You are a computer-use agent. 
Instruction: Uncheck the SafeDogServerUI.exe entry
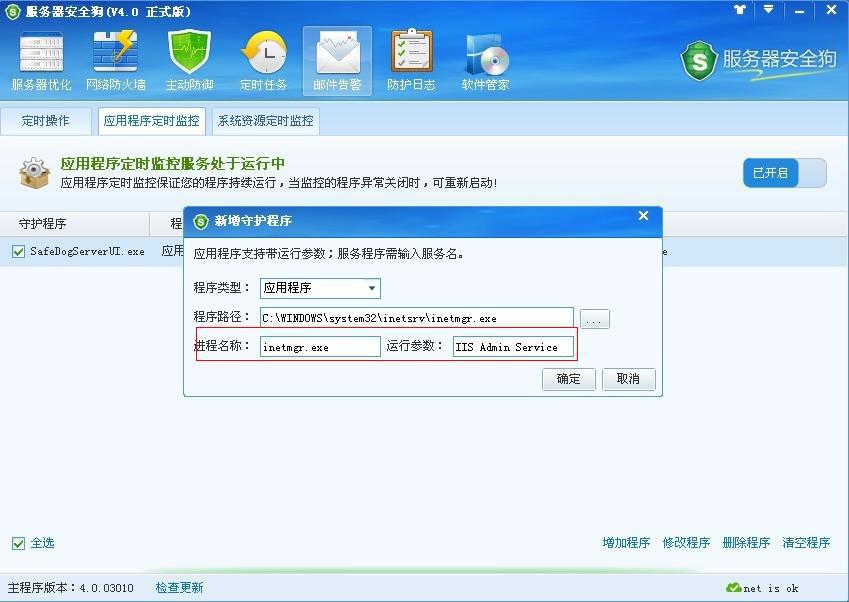(x=18, y=251)
